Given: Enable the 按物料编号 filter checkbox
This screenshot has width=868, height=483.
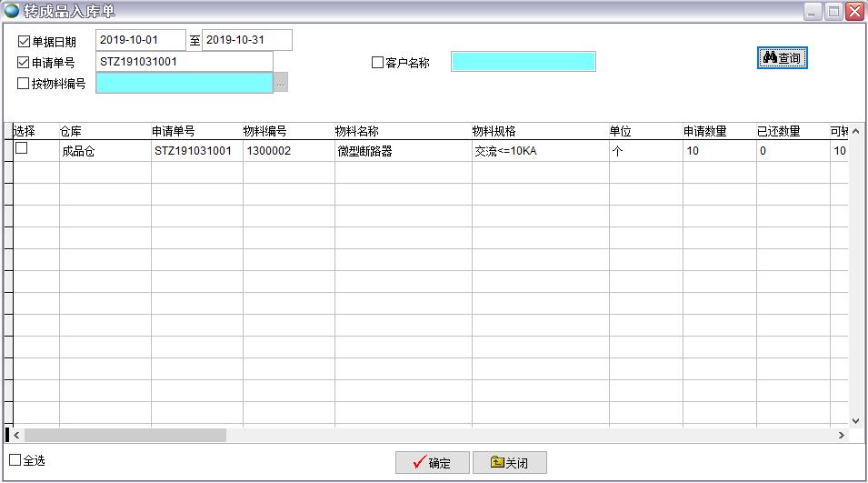Looking at the screenshot, I should (x=24, y=84).
